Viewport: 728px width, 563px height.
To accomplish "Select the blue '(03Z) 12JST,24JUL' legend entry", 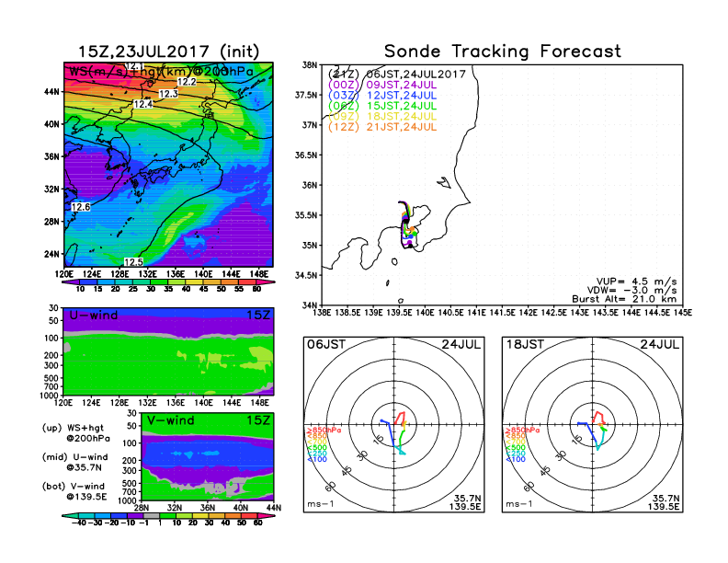I will coord(382,96).
